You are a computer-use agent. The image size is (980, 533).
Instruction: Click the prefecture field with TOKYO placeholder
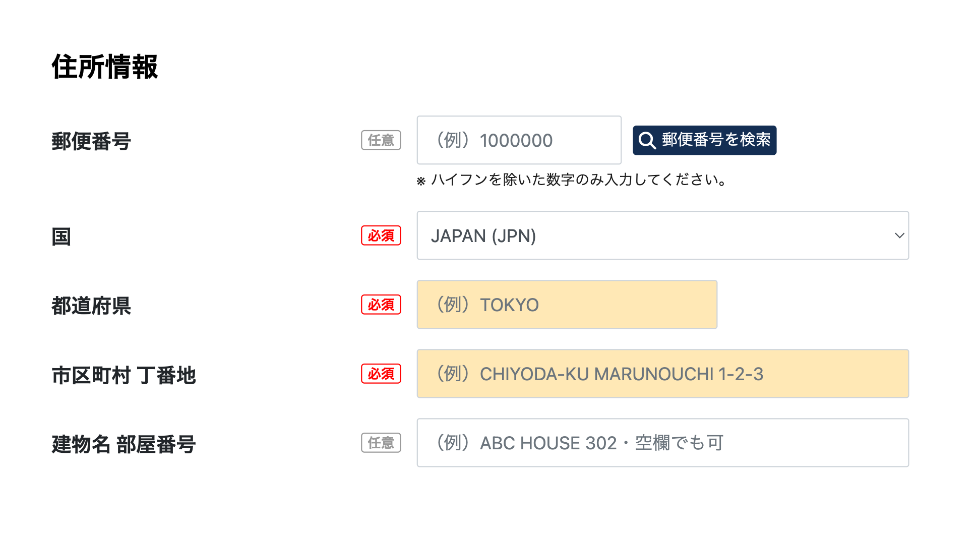coord(567,305)
